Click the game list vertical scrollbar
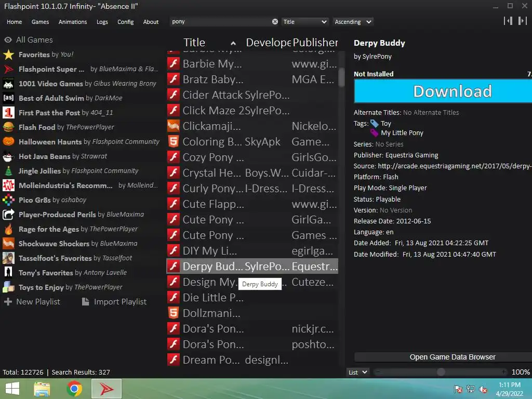Screen dimensions: 532x399 point(341,78)
